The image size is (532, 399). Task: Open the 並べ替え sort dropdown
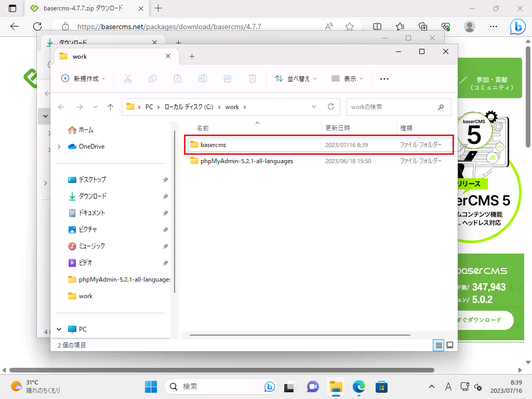(295, 78)
